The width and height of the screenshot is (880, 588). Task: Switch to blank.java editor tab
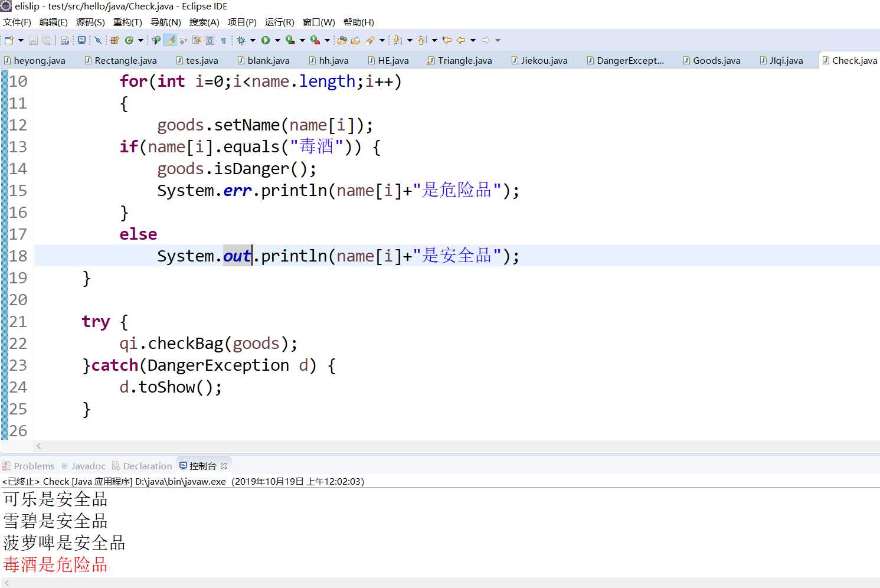(264, 60)
